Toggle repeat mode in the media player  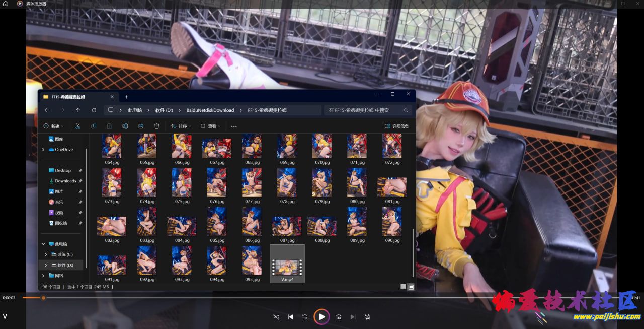click(367, 317)
